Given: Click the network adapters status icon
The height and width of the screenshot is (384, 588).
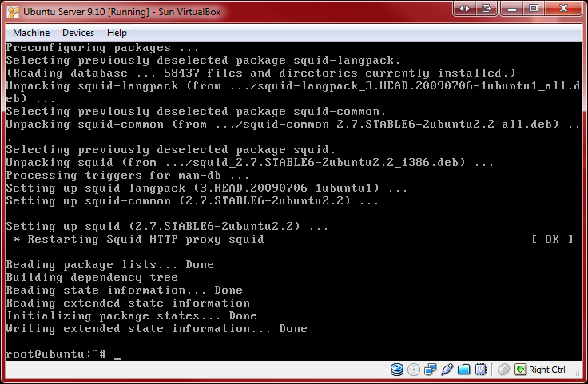Looking at the screenshot, I should coord(430,370).
